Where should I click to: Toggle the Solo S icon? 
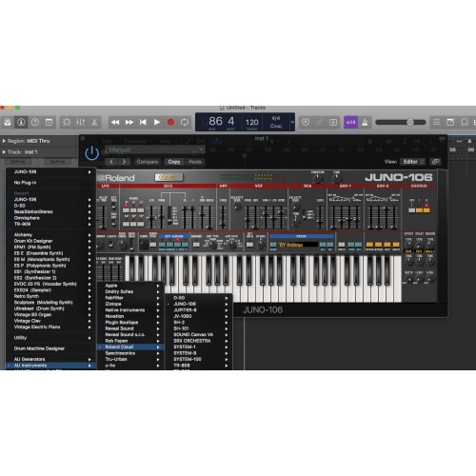click(333, 122)
